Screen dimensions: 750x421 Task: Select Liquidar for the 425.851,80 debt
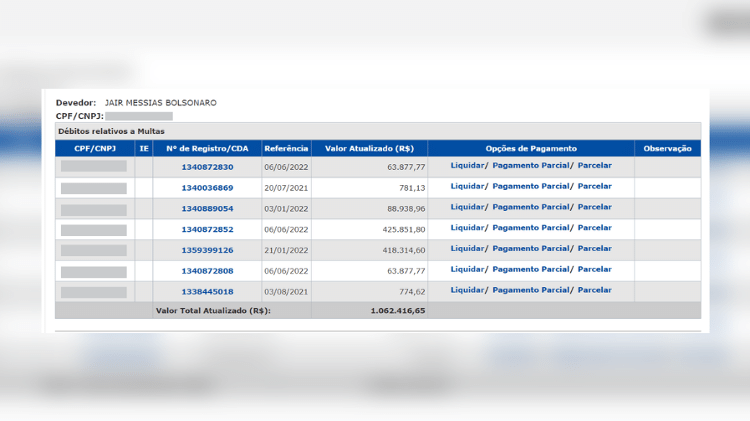(x=467, y=227)
